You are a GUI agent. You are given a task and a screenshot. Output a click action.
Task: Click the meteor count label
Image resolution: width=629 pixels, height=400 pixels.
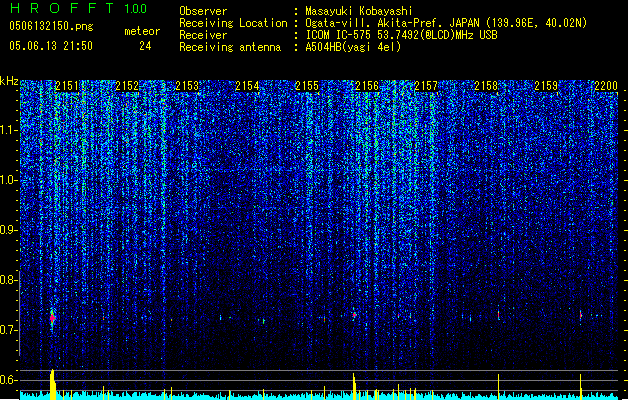pos(142,31)
